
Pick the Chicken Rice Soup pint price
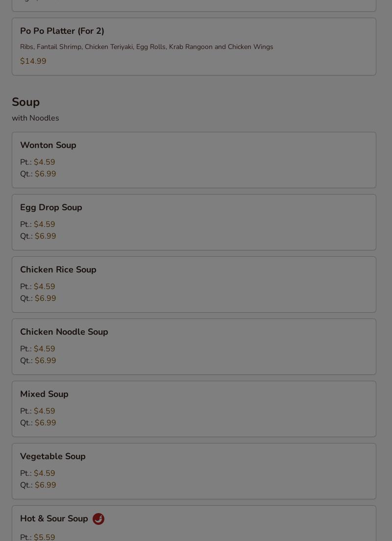click(x=44, y=287)
